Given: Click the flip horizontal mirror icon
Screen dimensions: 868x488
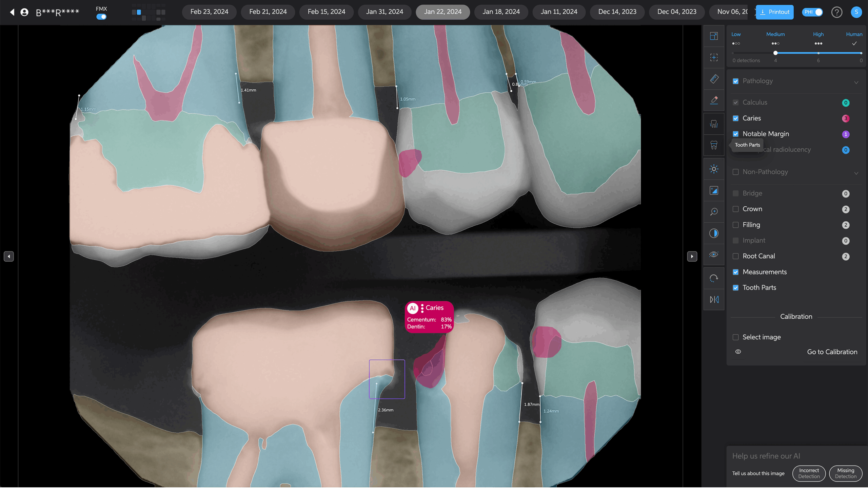Looking at the screenshot, I should [714, 299].
